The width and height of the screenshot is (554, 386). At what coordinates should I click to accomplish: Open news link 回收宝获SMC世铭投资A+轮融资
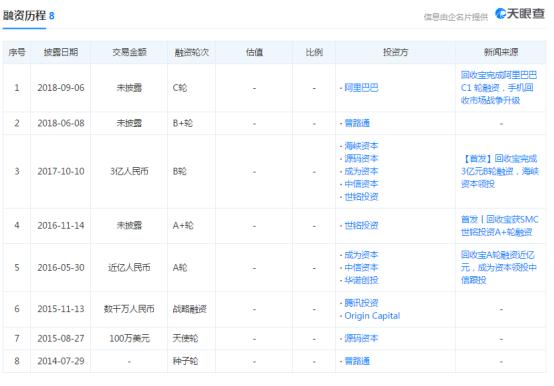point(500,225)
